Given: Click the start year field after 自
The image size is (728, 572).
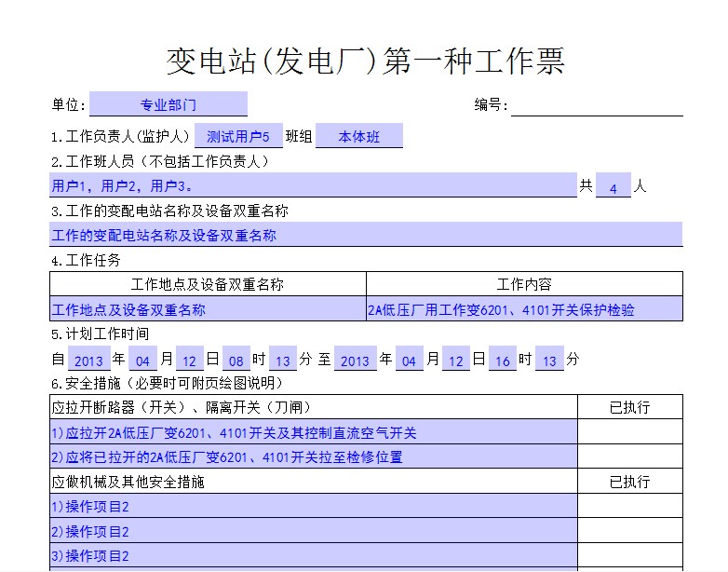Looking at the screenshot, I should [x=88, y=360].
